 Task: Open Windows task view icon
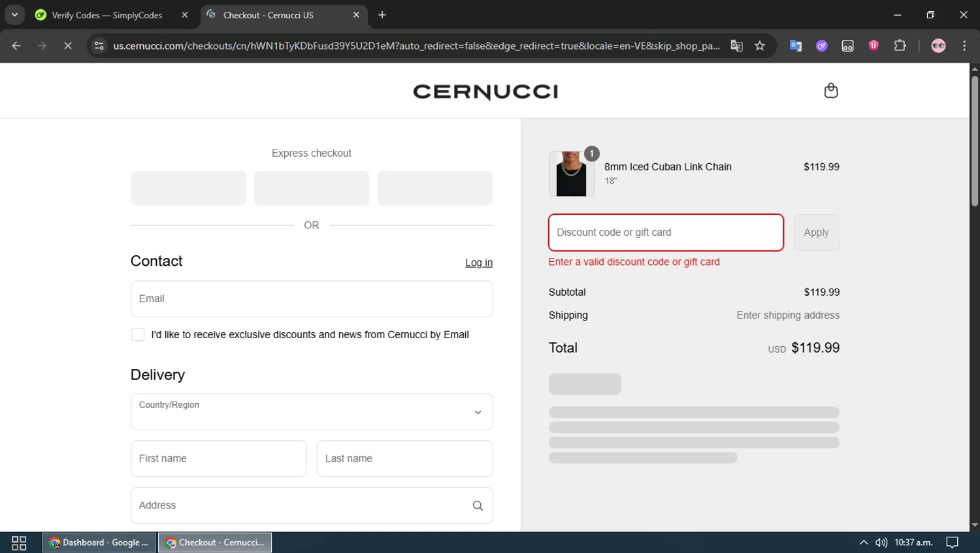pyautogui.click(x=19, y=543)
